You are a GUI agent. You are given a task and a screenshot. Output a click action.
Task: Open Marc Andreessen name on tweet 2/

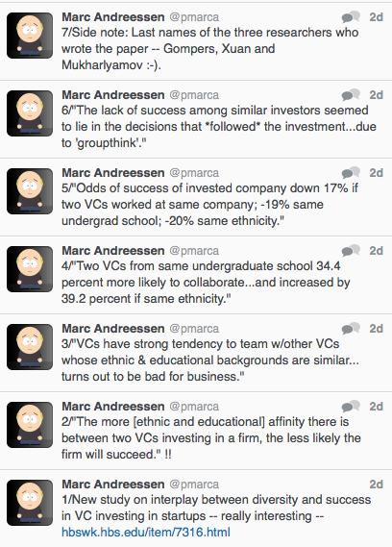coord(113,407)
